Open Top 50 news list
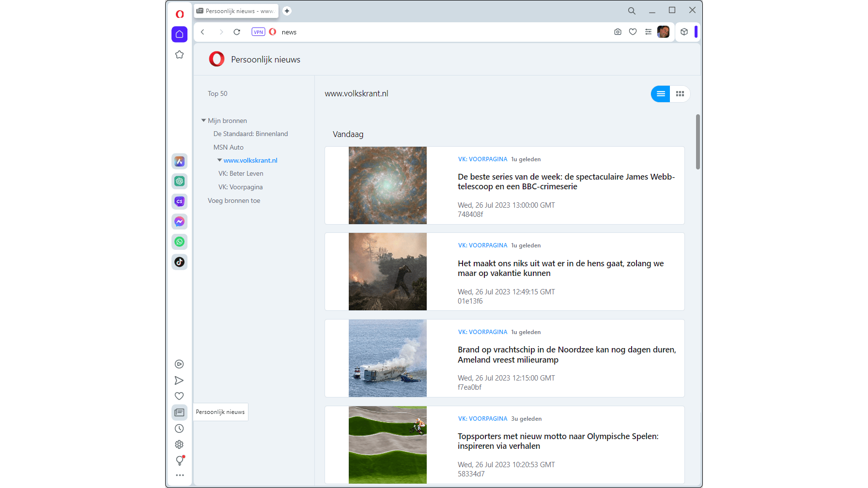Viewport: 868px width, 488px height. 217,94
